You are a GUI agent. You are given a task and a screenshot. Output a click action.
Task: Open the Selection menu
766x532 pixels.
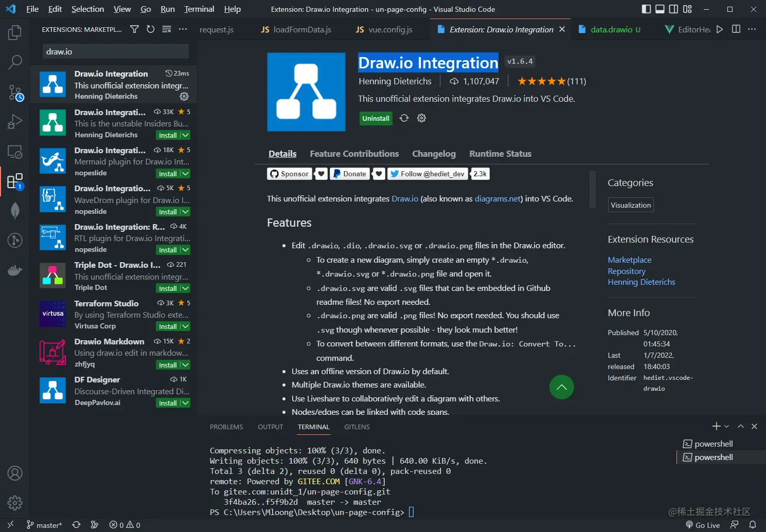87,9
